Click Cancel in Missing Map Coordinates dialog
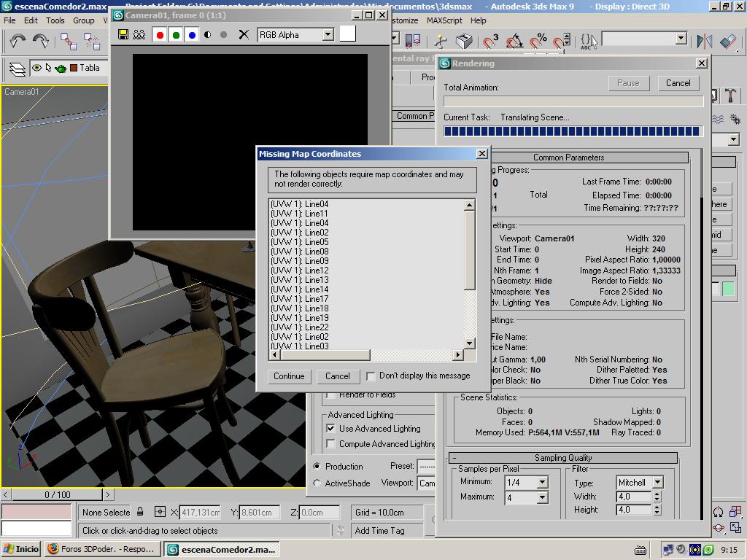 [x=337, y=376]
